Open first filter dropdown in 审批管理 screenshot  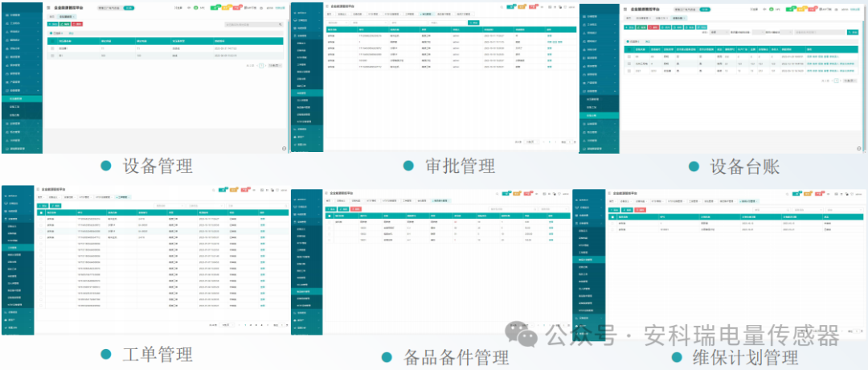(338, 23)
